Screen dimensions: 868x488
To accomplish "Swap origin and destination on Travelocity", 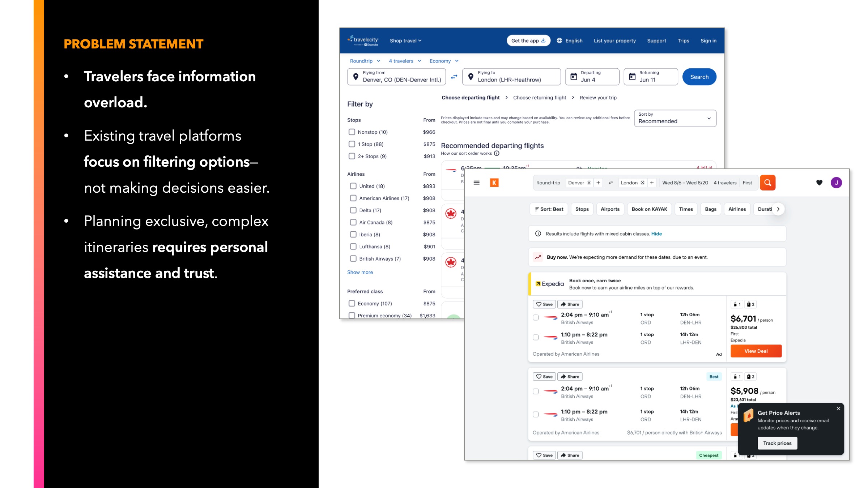I will (454, 77).
